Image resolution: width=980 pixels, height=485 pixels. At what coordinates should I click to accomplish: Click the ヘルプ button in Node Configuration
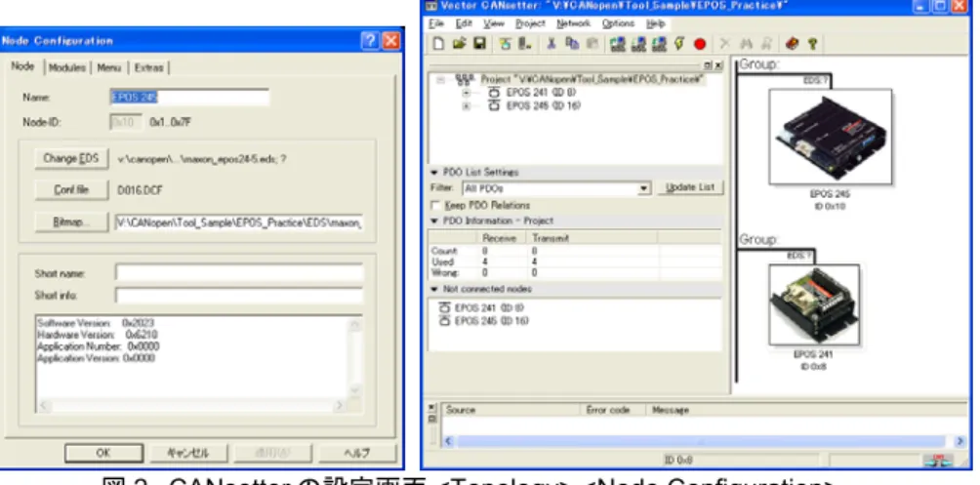(x=357, y=453)
